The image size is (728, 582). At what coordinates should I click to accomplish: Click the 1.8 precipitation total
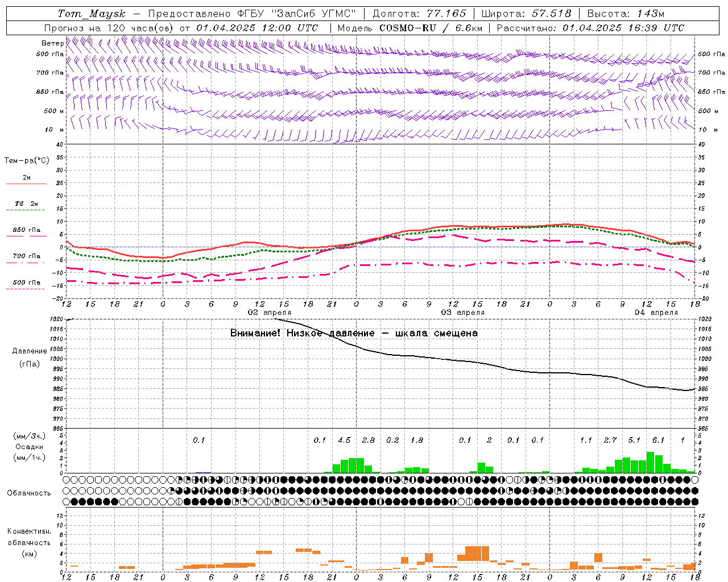[x=417, y=440]
